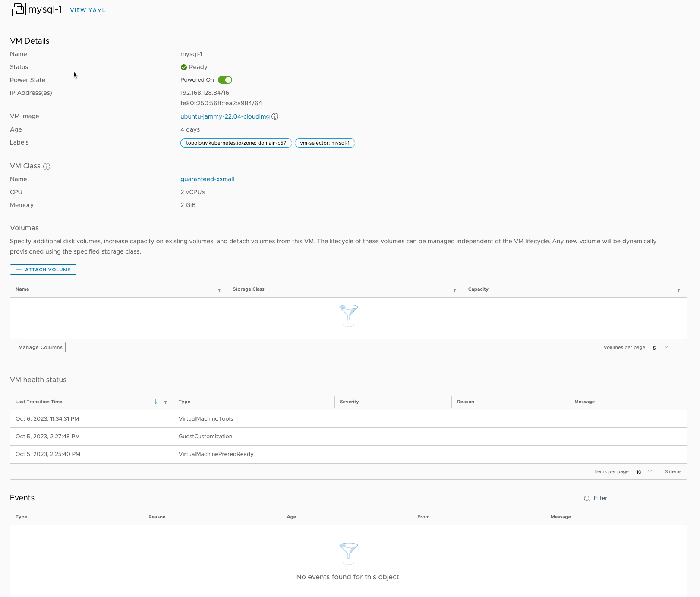Select the topology.kubernetes.io/zone label chip

click(x=236, y=143)
